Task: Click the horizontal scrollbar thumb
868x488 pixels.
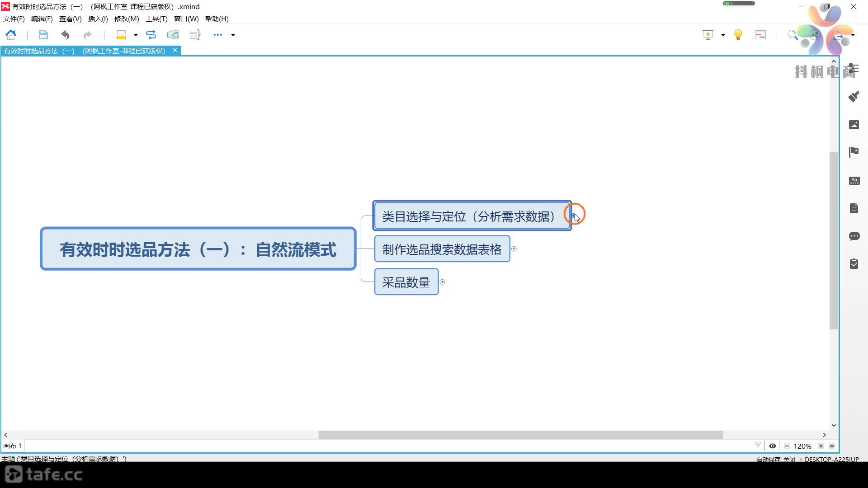Action: (x=520, y=435)
